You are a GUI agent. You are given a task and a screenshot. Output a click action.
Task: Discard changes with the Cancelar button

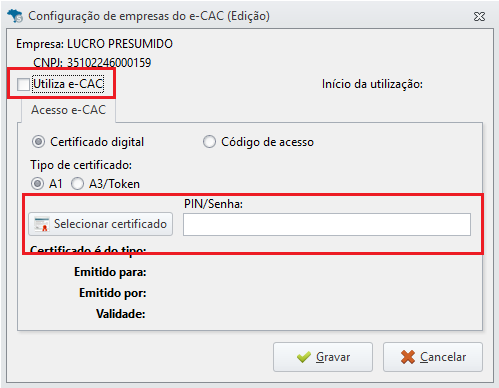(433, 357)
